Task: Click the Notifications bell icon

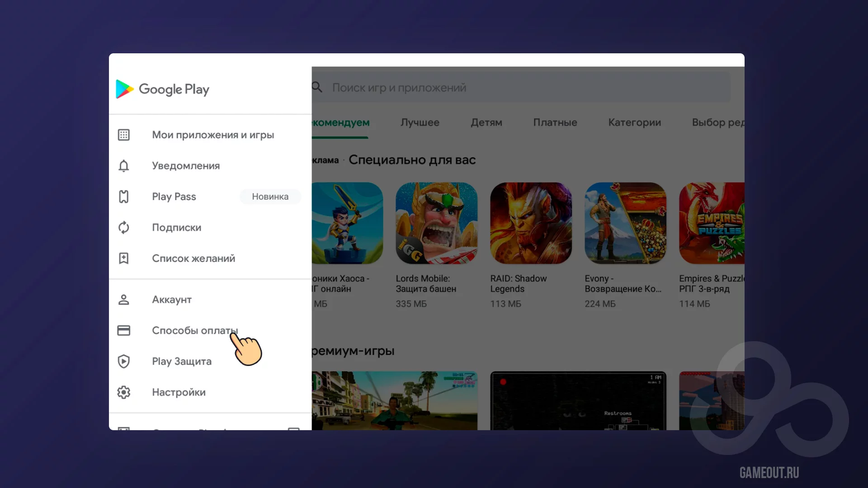Action: 123,166
